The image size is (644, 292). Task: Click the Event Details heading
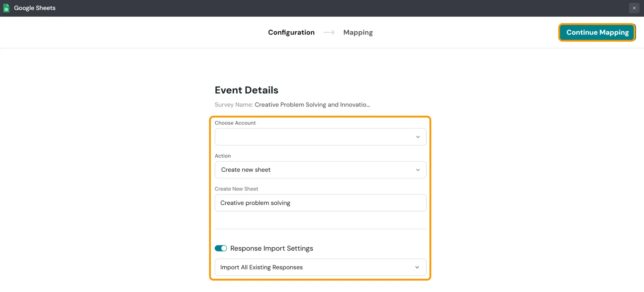click(x=246, y=90)
